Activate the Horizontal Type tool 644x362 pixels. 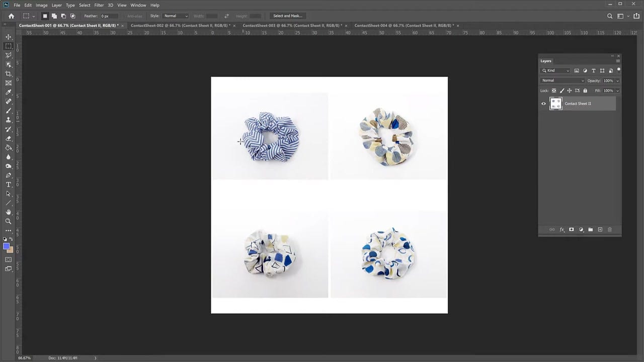click(x=8, y=185)
